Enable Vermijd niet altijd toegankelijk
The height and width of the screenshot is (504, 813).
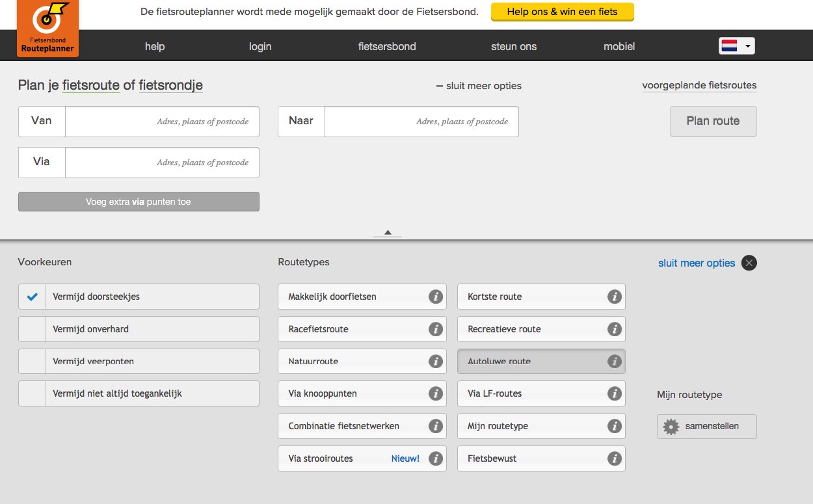[x=32, y=393]
